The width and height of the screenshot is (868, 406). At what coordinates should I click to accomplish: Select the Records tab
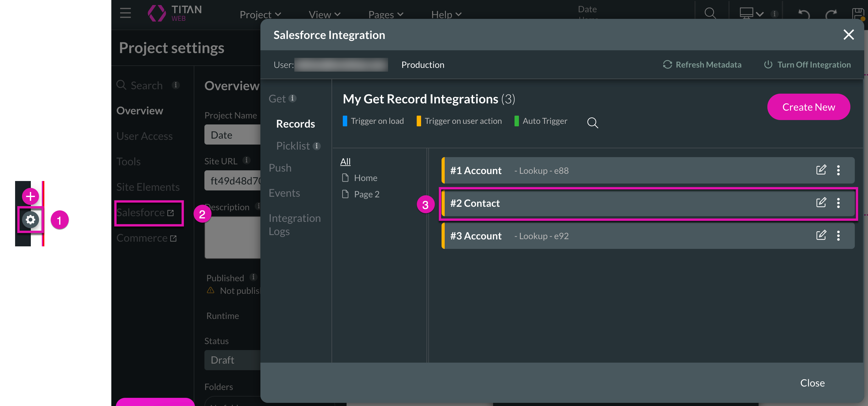coord(296,124)
